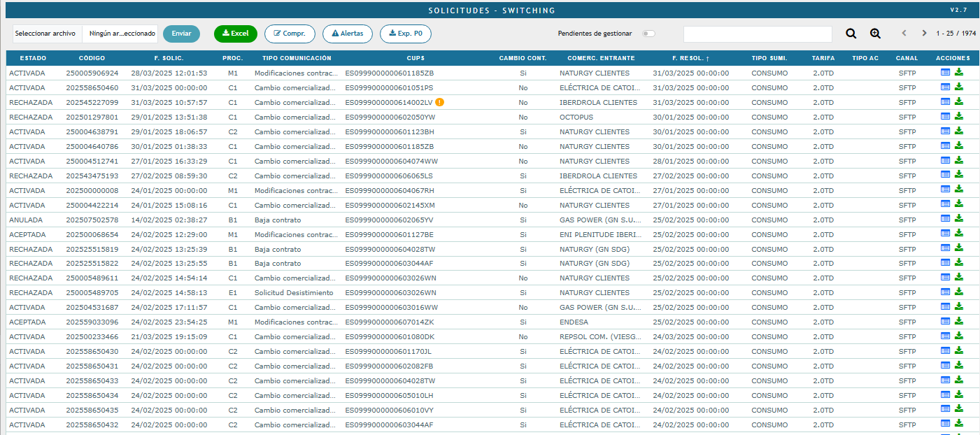This screenshot has height=435, width=980.
Task: Open the Alertas button
Action: tap(347, 34)
